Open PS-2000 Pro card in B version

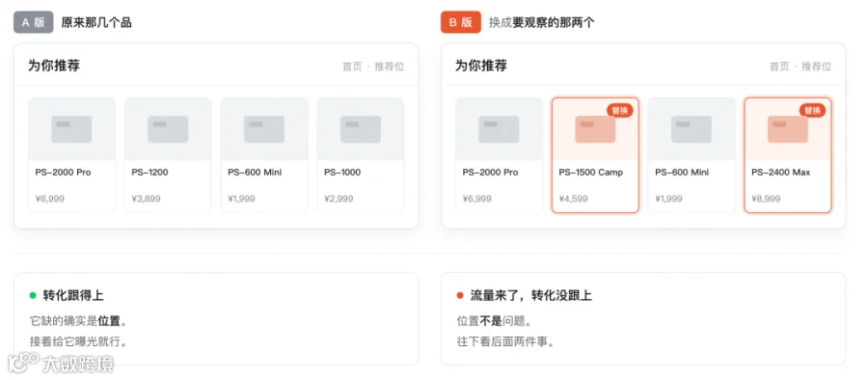point(499,155)
